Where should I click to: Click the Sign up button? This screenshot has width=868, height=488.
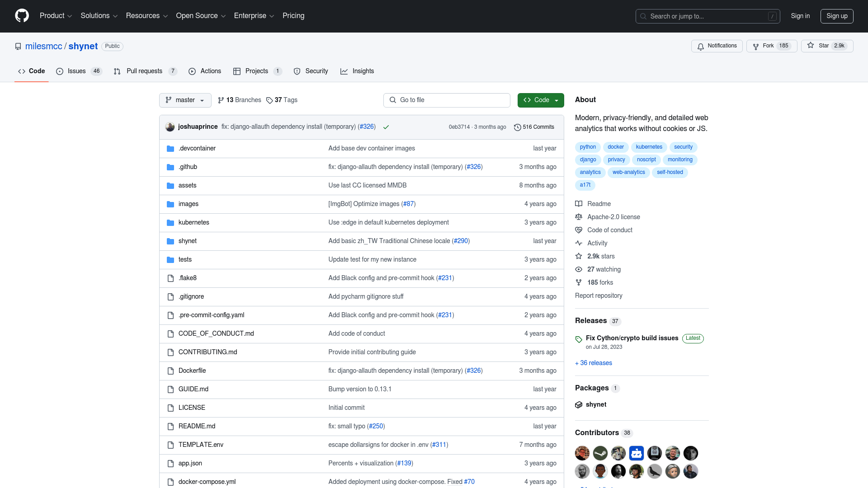click(x=837, y=16)
